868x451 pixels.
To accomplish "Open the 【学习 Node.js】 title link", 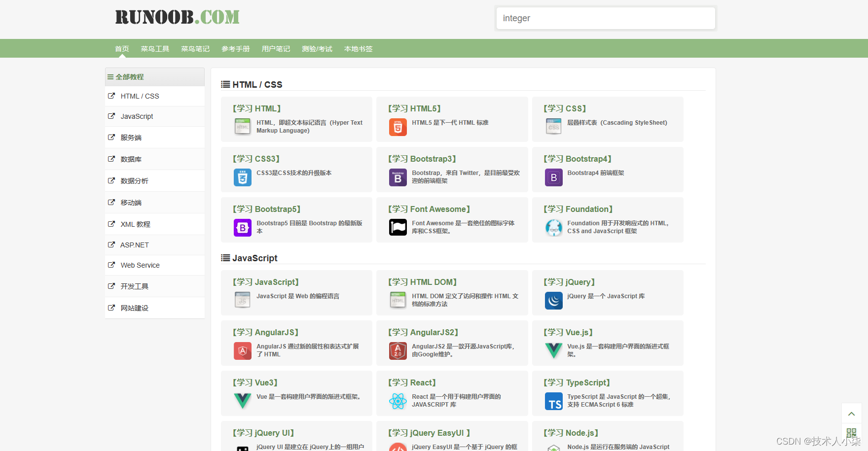I will coord(571,433).
